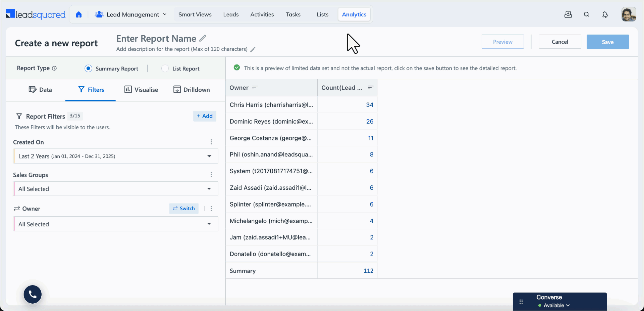Select the Chris Harris owner row
Viewport: 644px width, 311px height.
301,105
